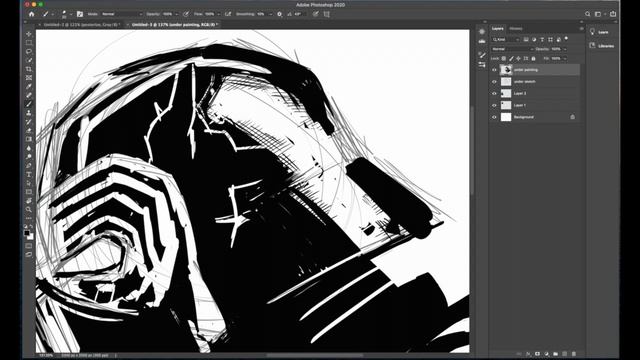The width and height of the screenshot is (640, 360).
Task: Click the foreground color swatch
Action: [27, 233]
